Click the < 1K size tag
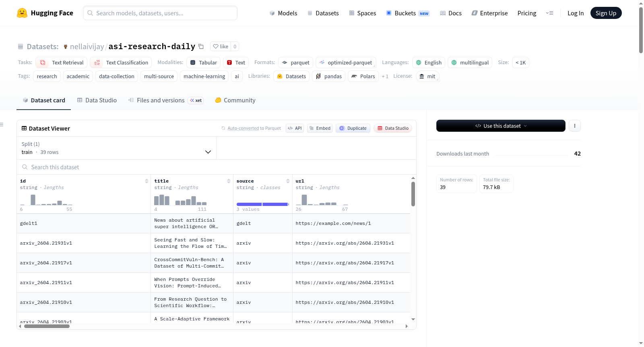The width and height of the screenshot is (644, 347). click(520, 62)
